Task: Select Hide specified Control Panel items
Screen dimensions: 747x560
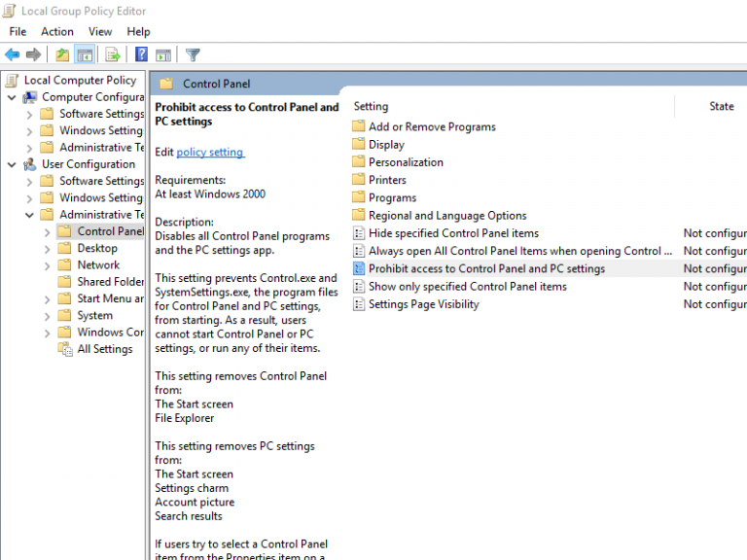Action: tap(453, 233)
